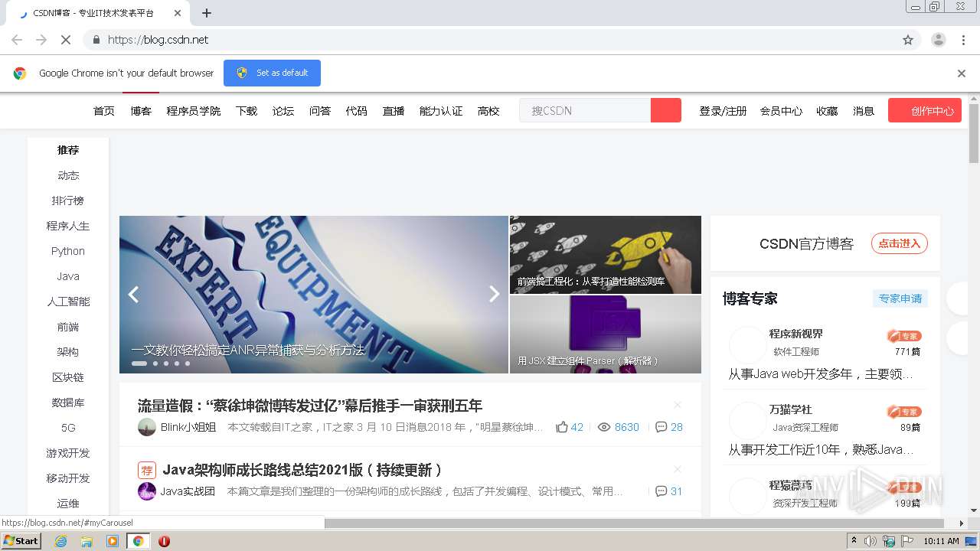Screen dimensions: 980x551
Task: Open 万猫学社 expert profile
Action: 790,409
